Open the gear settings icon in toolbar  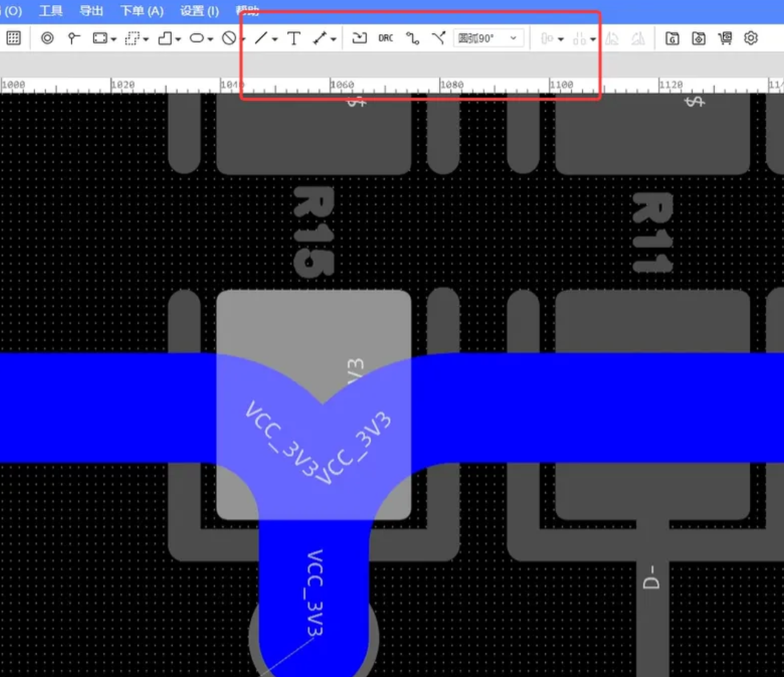[751, 38]
